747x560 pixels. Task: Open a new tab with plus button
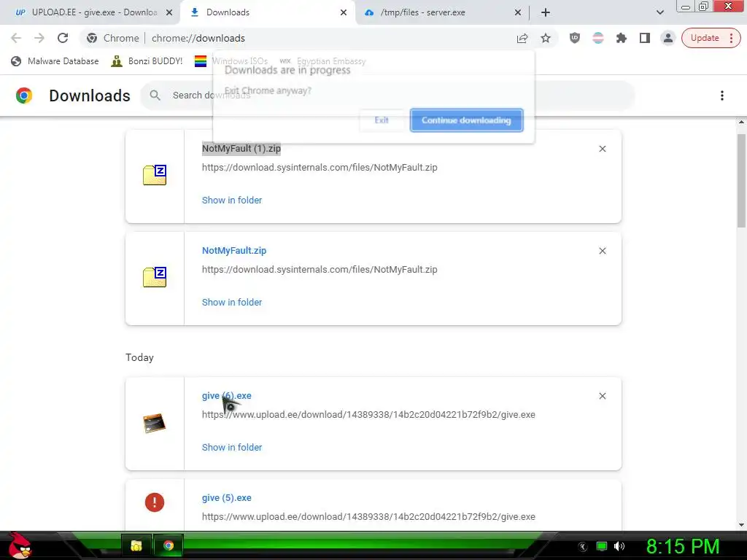coord(546,12)
